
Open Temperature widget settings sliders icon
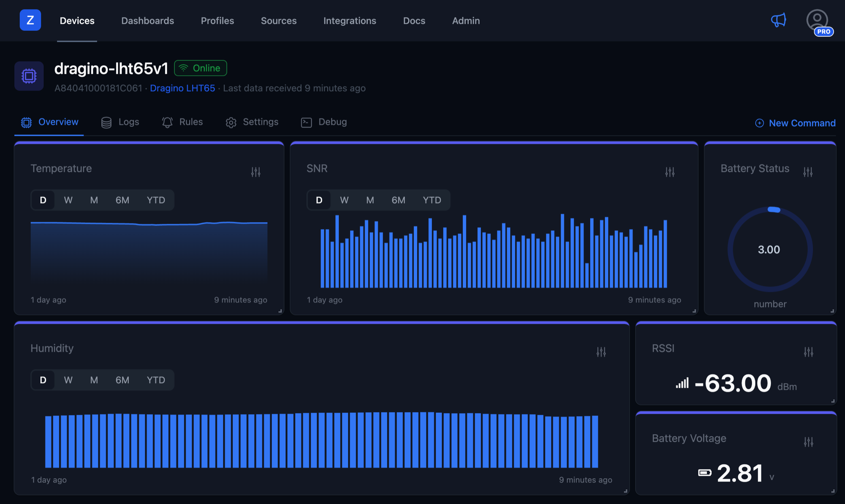pos(256,172)
